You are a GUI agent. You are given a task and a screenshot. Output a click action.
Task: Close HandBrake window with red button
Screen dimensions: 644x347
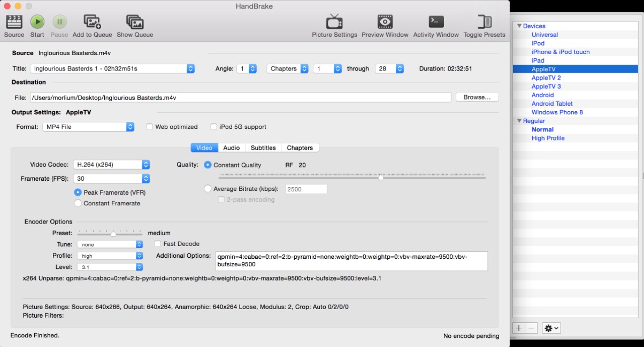(x=7, y=5)
